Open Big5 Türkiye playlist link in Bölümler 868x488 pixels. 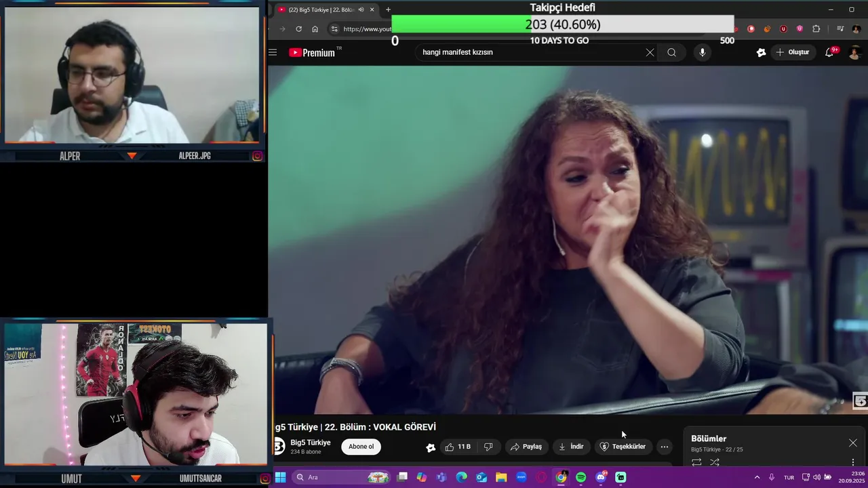click(x=706, y=449)
